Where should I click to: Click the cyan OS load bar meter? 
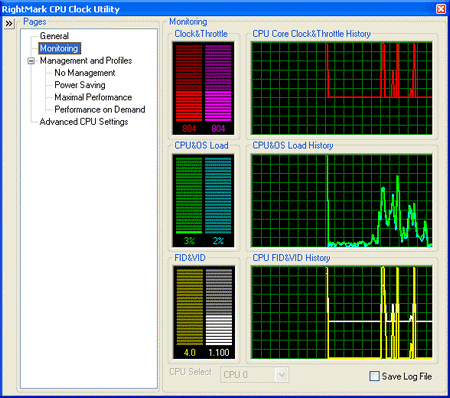coord(218,195)
